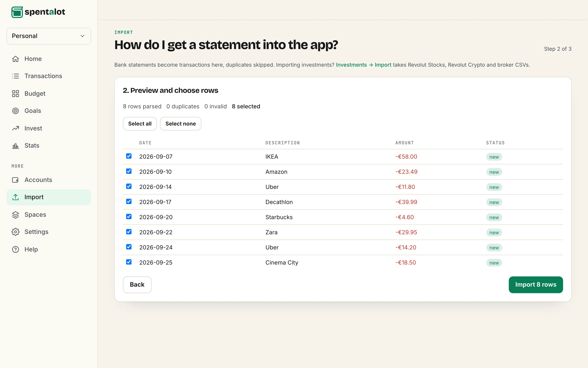Uncheck the IKEA row checkbox
Screen dimensions: 588x368
coord(129,156)
